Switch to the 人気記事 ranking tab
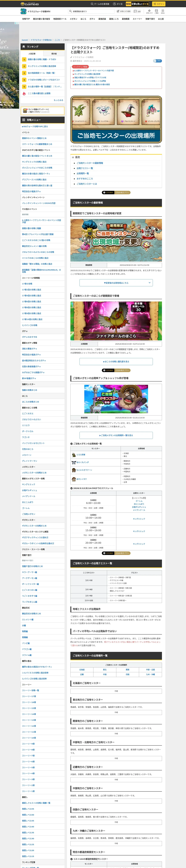The height and width of the screenshot is (868, 186). point(32,54)
